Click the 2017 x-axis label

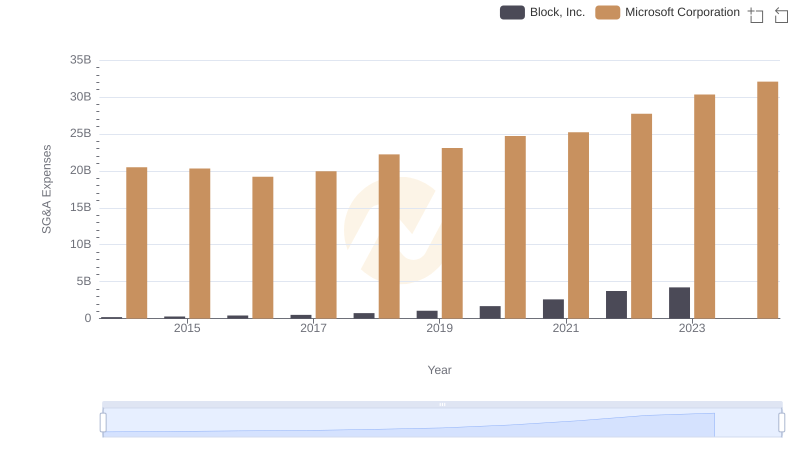(313, 328)
